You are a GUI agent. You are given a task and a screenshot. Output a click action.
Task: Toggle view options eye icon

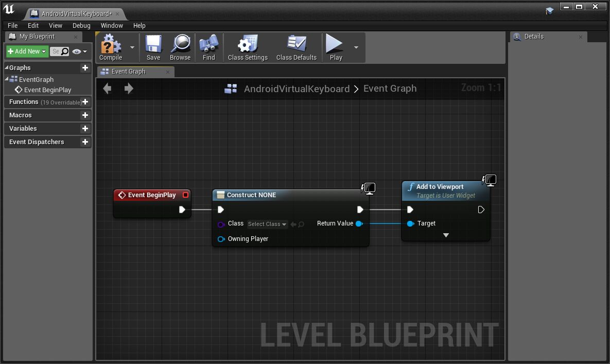79,51
